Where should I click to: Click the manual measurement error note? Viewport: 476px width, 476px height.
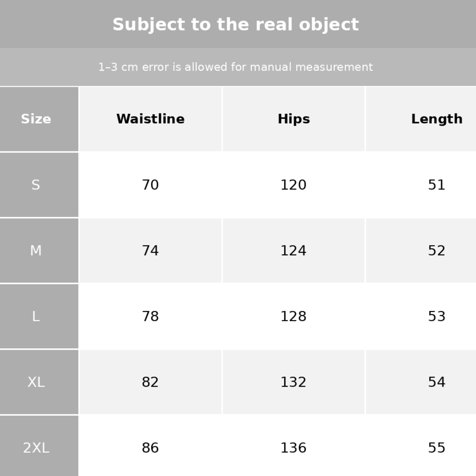point(236,67)
